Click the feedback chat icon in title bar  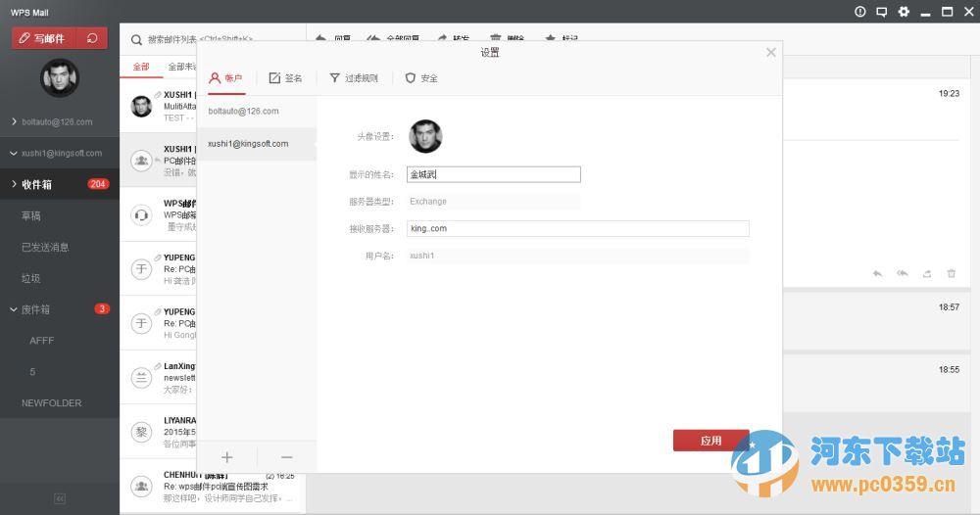point(882,12)
